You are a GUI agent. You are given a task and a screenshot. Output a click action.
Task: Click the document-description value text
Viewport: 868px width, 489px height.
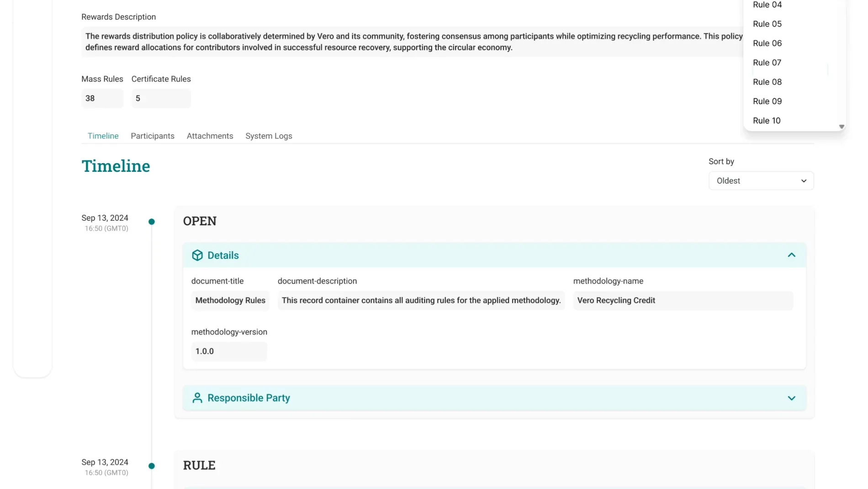(421, 300)
